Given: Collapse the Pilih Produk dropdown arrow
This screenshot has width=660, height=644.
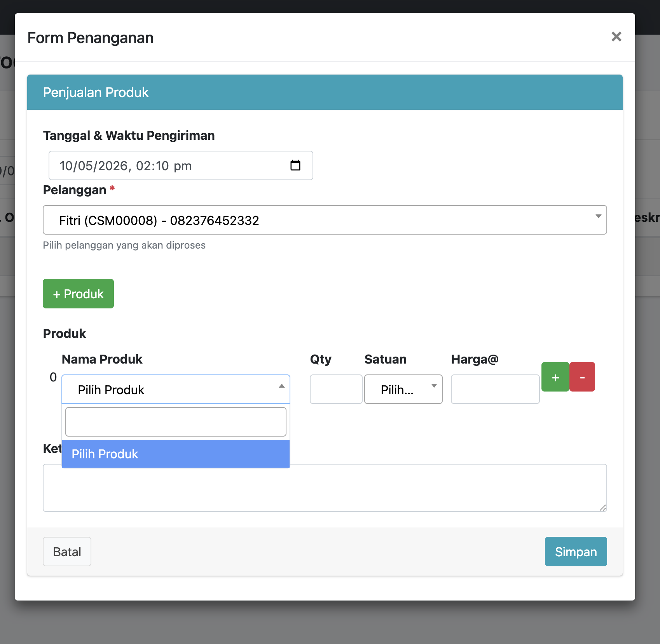Looking at the screenshot, I should click(282, 386).
